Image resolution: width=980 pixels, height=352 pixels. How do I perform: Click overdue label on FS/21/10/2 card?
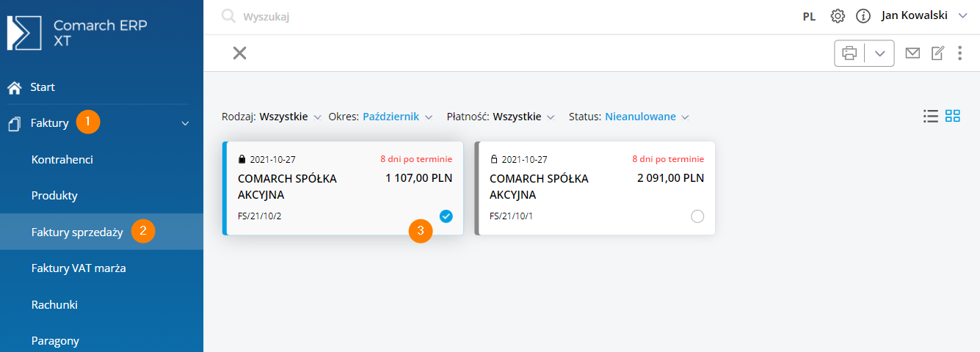pos(416,159)
